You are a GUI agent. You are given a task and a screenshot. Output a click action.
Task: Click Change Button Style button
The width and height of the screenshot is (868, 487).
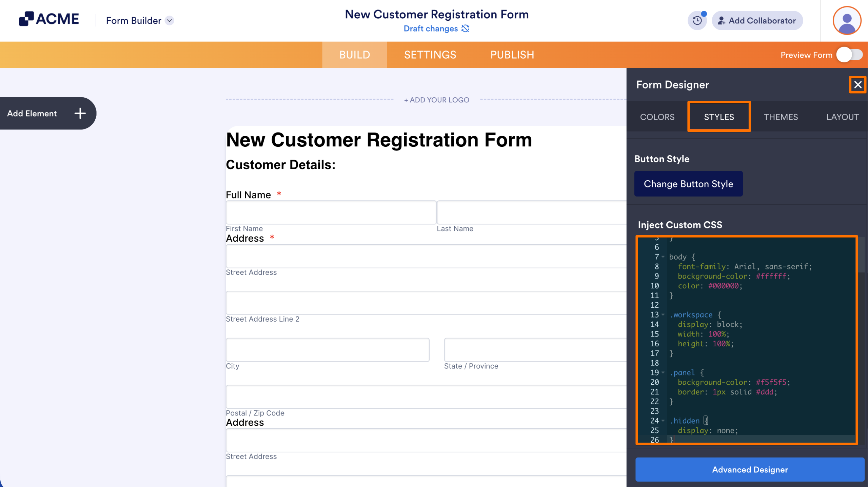688,184
